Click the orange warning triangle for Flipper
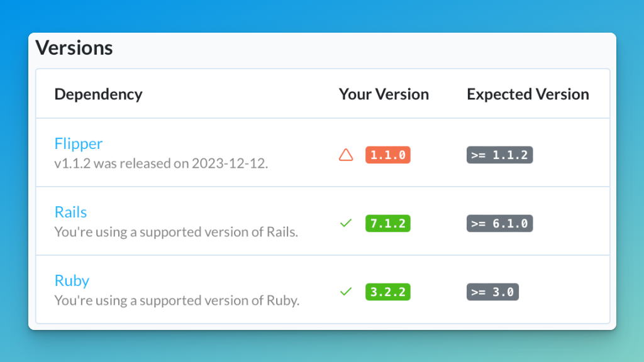This screenshot has height=362, width=644. [346, 155]
